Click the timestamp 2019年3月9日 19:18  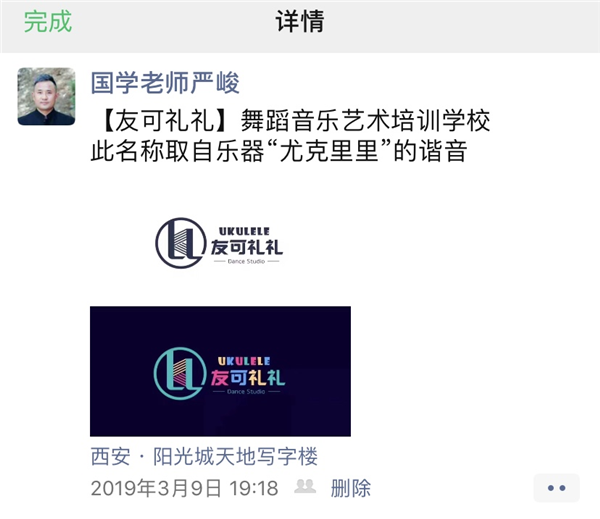point(184,488)
